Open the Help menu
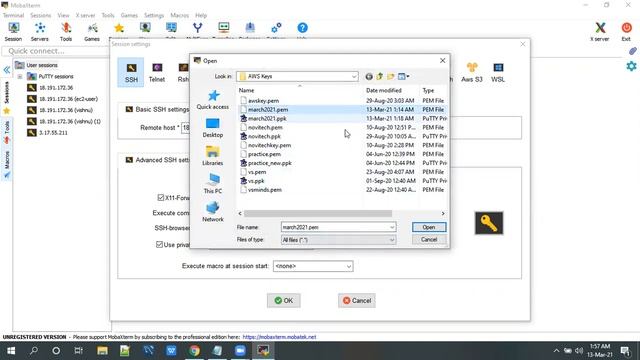 (201, 15)
